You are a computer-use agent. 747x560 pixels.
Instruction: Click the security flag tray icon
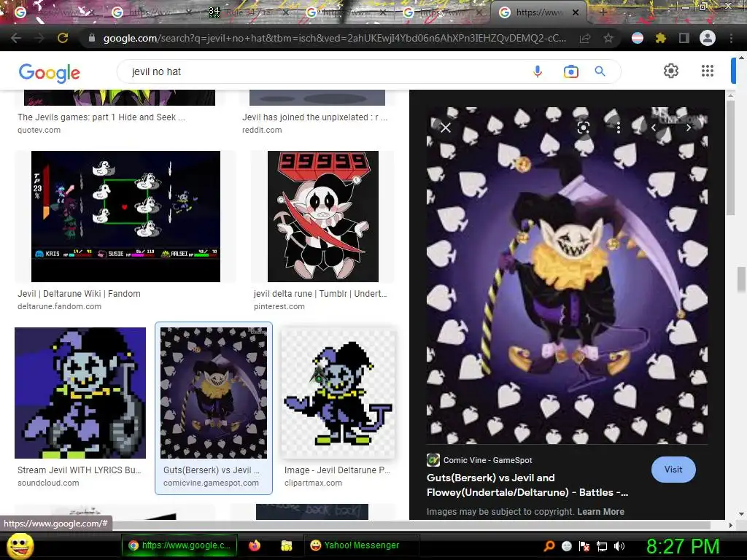[x=584, y=546]
